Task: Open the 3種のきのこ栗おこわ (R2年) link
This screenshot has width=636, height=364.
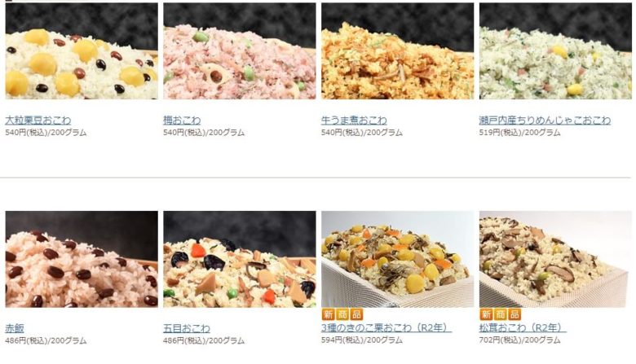Action: [386, 327]
